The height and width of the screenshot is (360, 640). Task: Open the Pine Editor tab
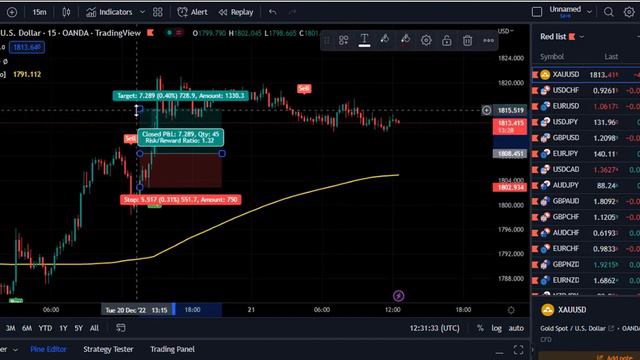(x=48, y=349)
